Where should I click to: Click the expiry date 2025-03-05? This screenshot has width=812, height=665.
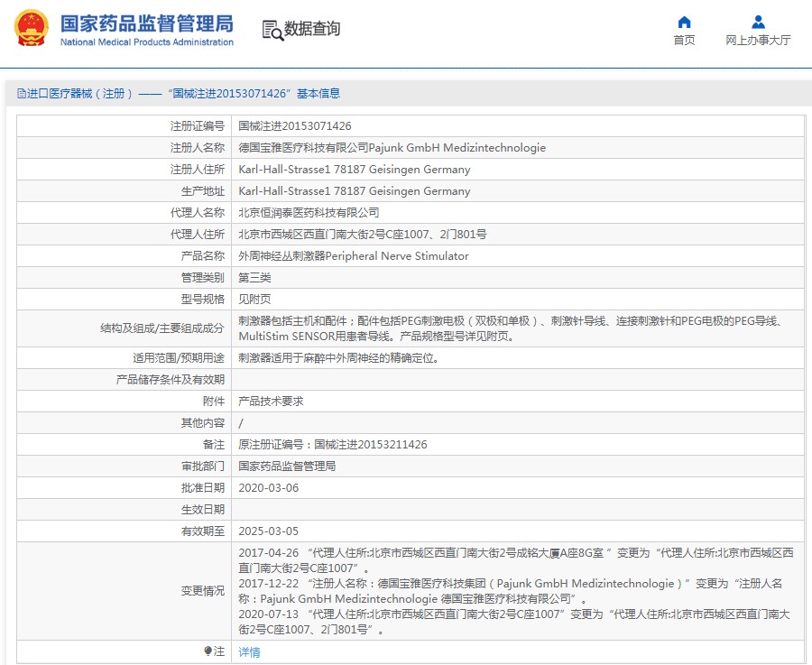click(x=268, y=531)
